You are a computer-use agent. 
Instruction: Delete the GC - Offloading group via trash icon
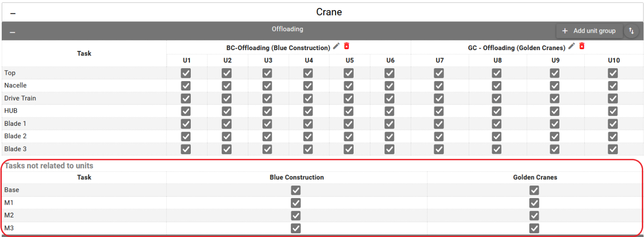[582, 46]
